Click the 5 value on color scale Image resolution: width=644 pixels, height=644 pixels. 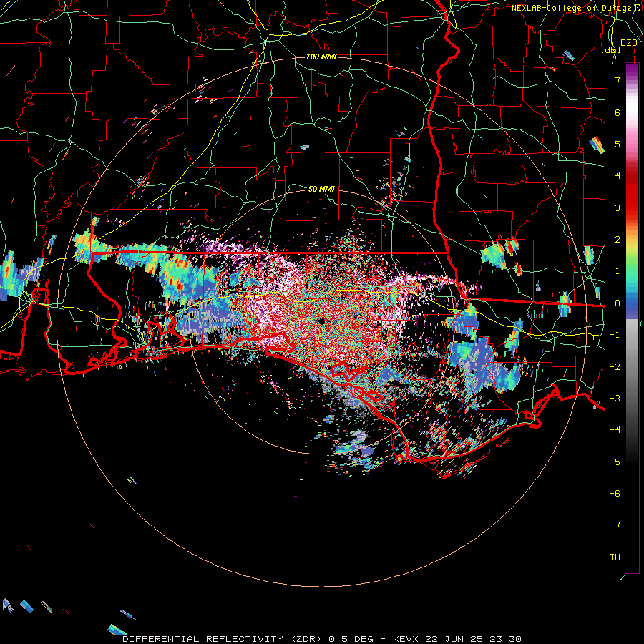618,144
